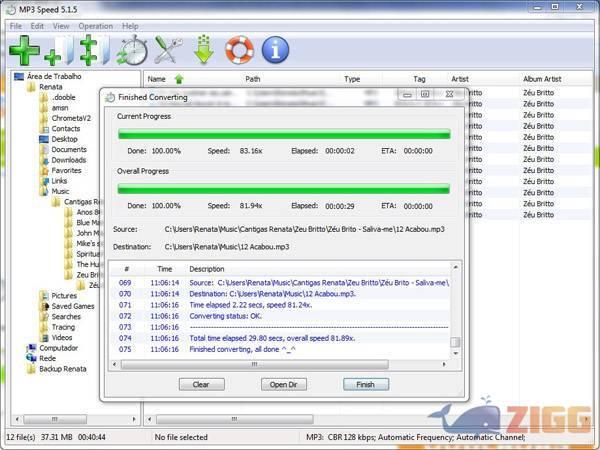Select the Rede network node

click(x=41, y=359)
